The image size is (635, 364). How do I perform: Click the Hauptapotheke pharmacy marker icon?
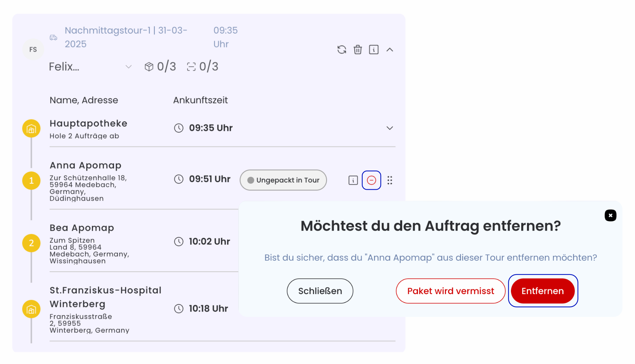click(31, 129)
